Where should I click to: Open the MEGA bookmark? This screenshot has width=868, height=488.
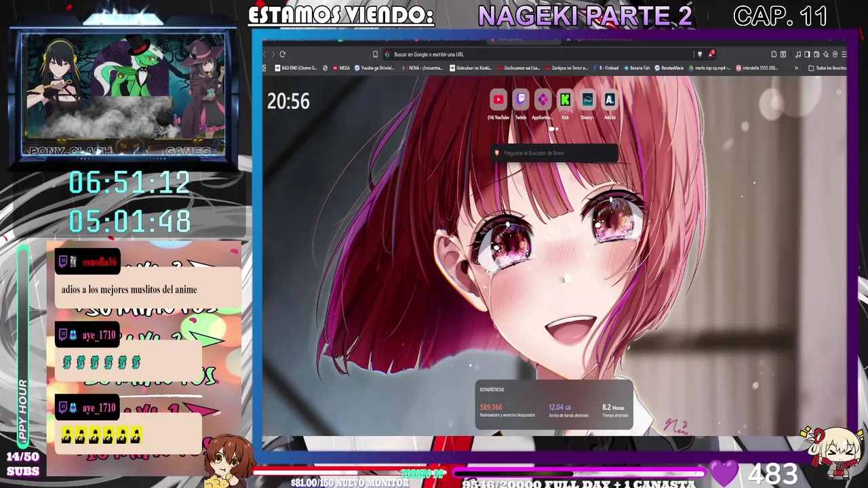(341, 68)
